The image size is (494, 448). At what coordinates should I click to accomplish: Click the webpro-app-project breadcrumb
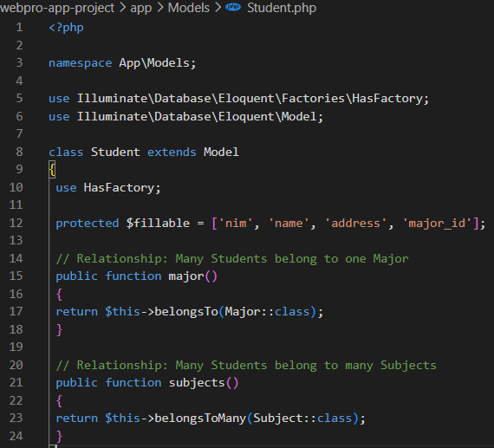tap(57, 8)
